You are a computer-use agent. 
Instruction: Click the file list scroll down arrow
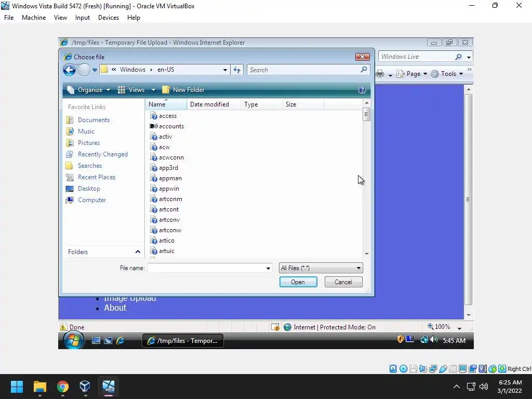(x=367, y=254)
